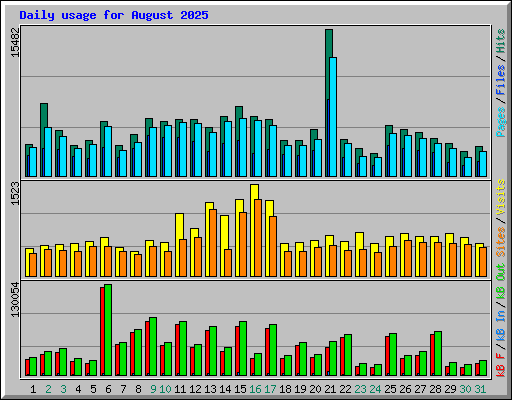
Task: Select day label 1 on the x-axis
Action: click(33, 389)
